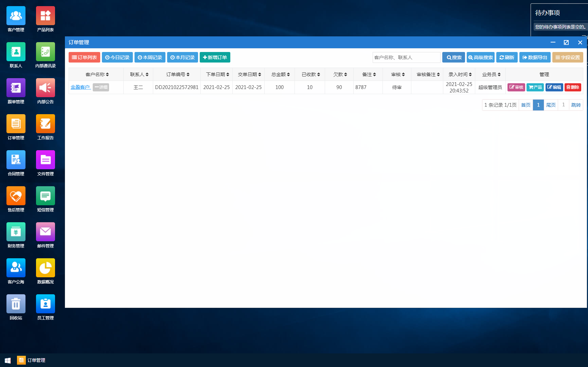Open 字段设置 field settings
588x367 pixels.
click(x=568, y=57)
